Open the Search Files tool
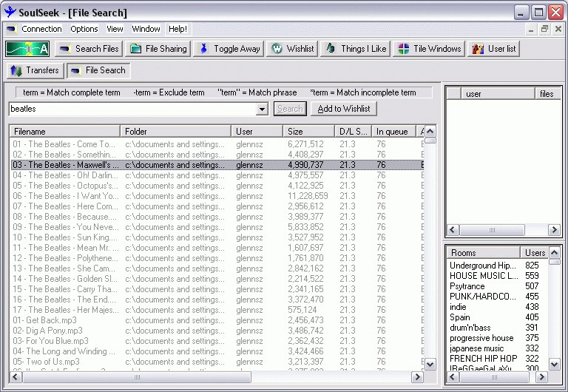The image size is (568, 392). click(89, 49)
